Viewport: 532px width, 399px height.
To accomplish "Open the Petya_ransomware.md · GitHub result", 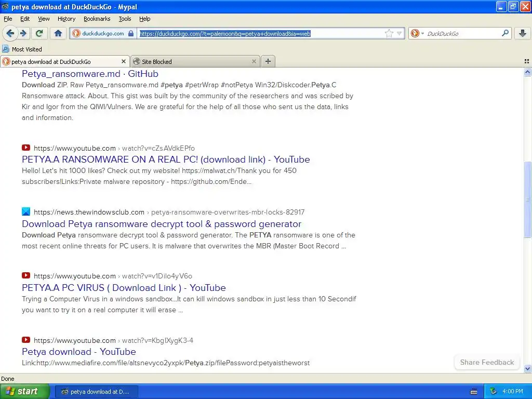I will [90, 74].
